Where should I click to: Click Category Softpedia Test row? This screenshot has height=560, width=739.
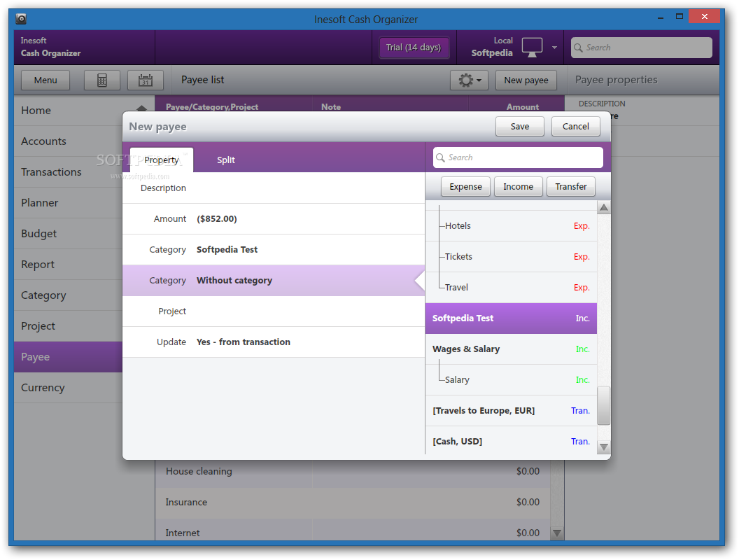coord(274,249)
